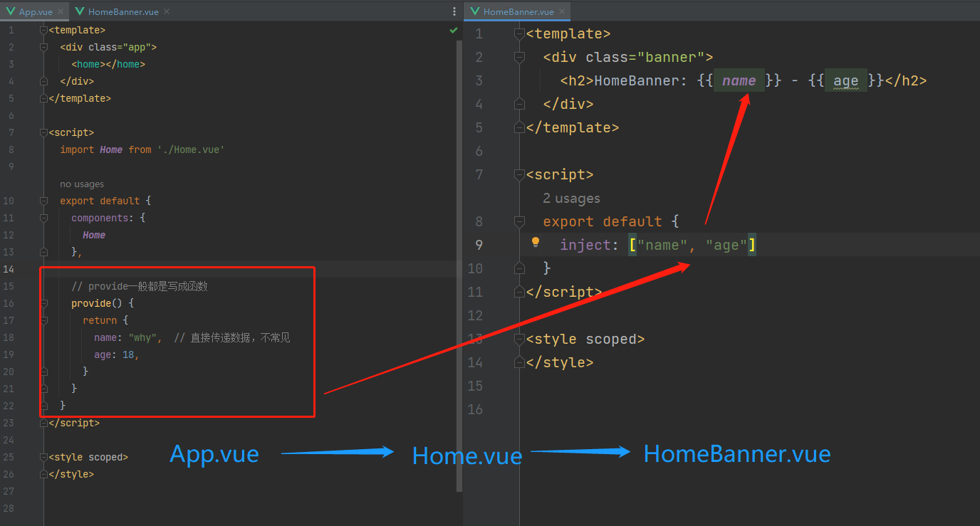Click the age value 18
Screen dimensions: 980x526
[128, 354]
